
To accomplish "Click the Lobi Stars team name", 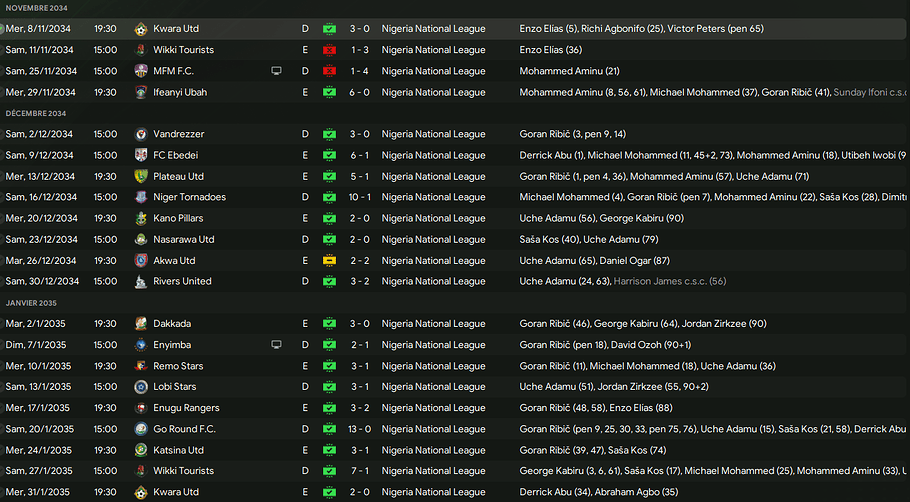I will point(174,387).
